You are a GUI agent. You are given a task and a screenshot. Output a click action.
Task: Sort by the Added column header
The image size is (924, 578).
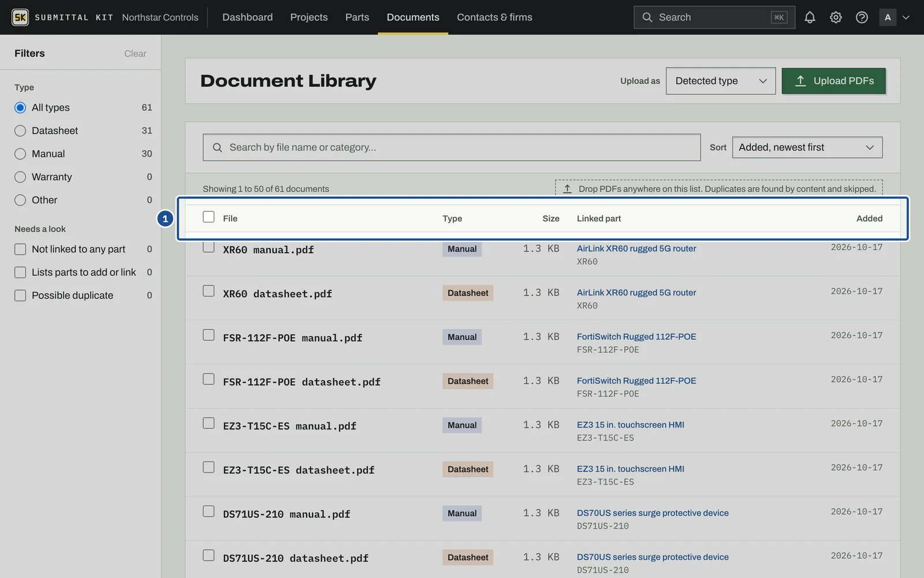point(869,218)
